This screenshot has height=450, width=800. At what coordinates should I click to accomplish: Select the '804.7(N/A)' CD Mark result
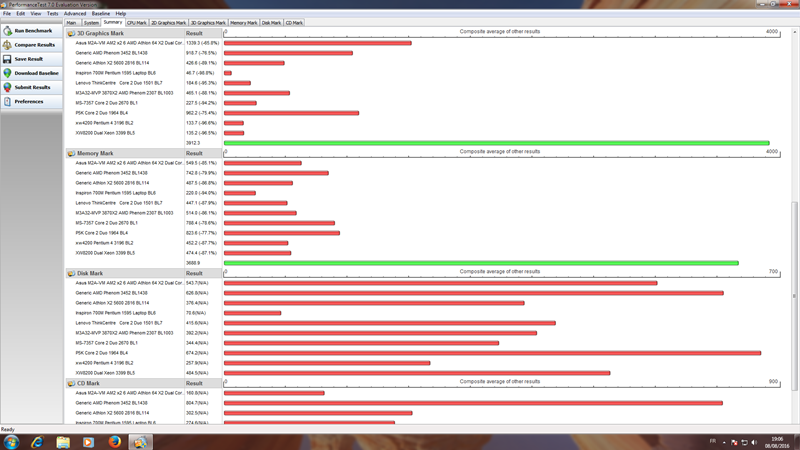197,403
